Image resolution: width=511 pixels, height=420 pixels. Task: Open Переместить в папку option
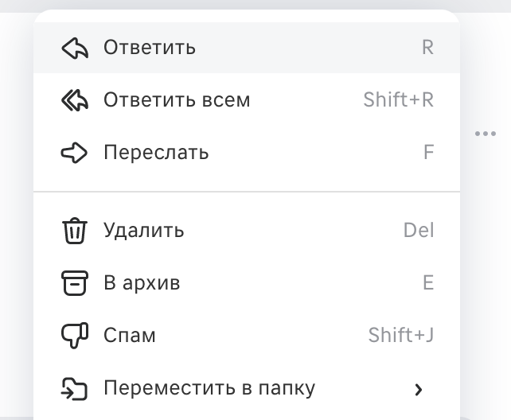pos(247,388)
